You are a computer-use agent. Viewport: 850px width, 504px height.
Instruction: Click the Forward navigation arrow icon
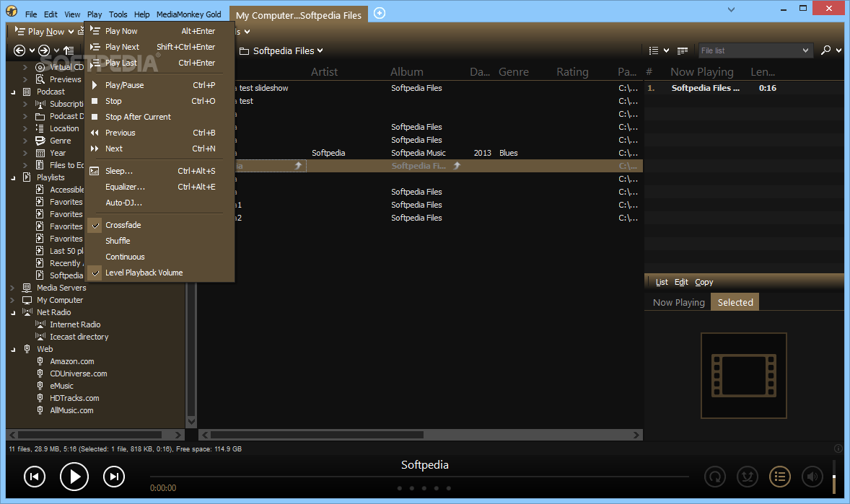pos(44,50)
